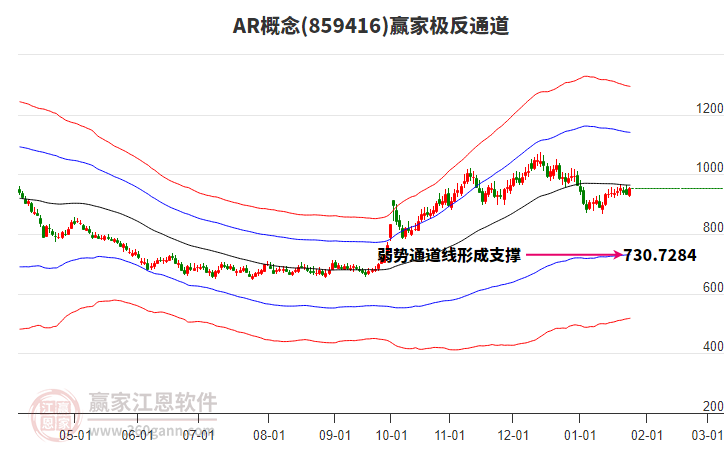
Task: Click the latest candlestick at the chart's right end
Action: [x=629, y=191]
